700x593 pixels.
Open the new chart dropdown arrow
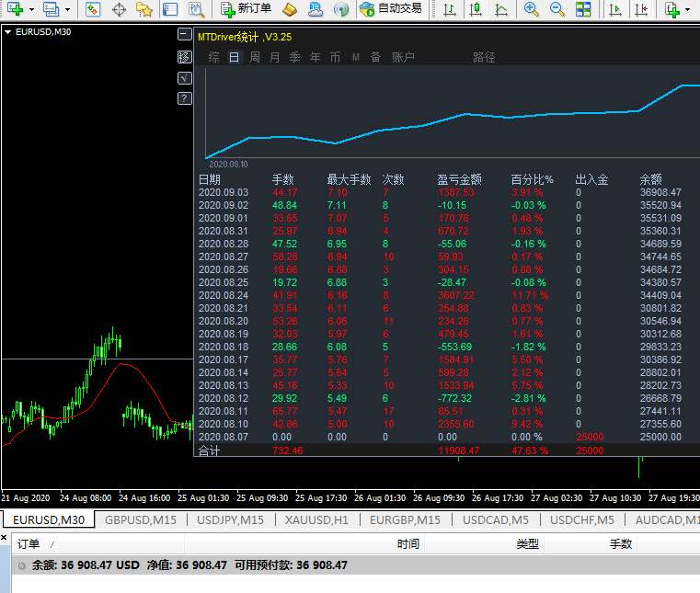31,9
